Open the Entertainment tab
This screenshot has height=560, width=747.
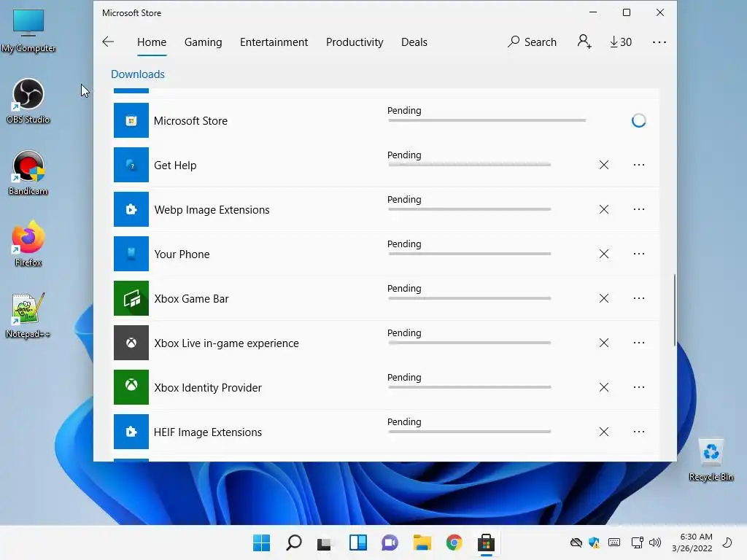[x=274, y=42]
